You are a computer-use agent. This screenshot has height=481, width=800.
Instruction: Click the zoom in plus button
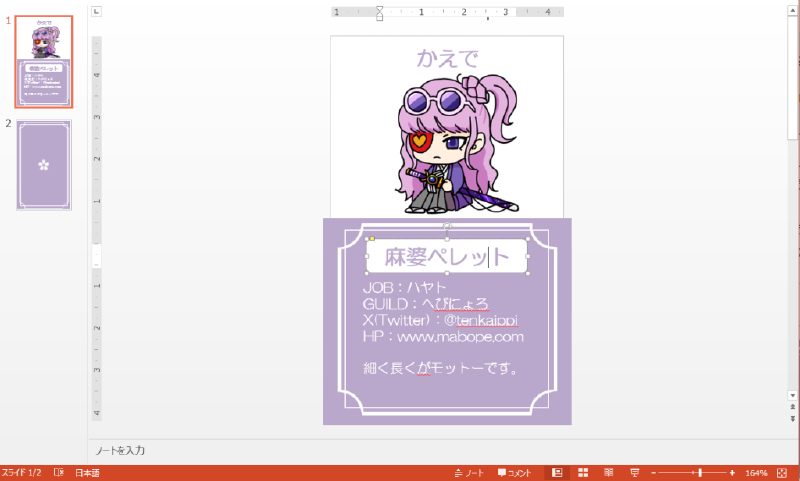732,472
